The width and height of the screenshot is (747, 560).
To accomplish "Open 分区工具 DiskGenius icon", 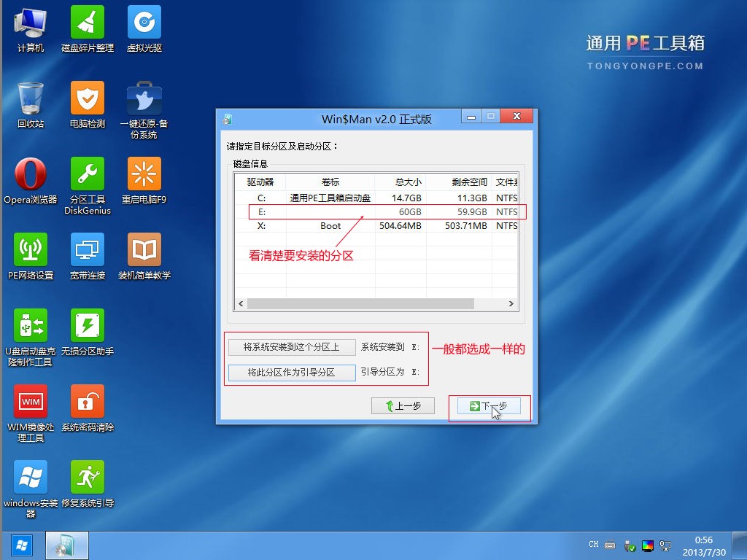I will [x=88, y=186].
